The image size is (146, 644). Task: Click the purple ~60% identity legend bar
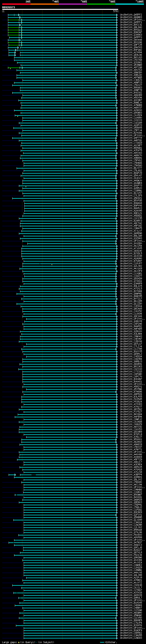tap(73, 4)
